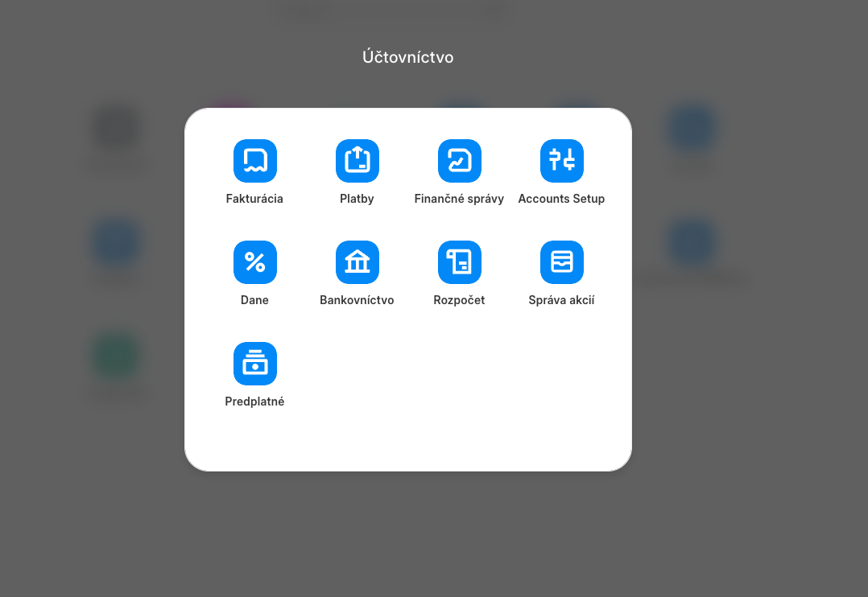The image size is (868, 597).
Task: Select the Accounts Setup sliders icon
Action: coord(561,161)
